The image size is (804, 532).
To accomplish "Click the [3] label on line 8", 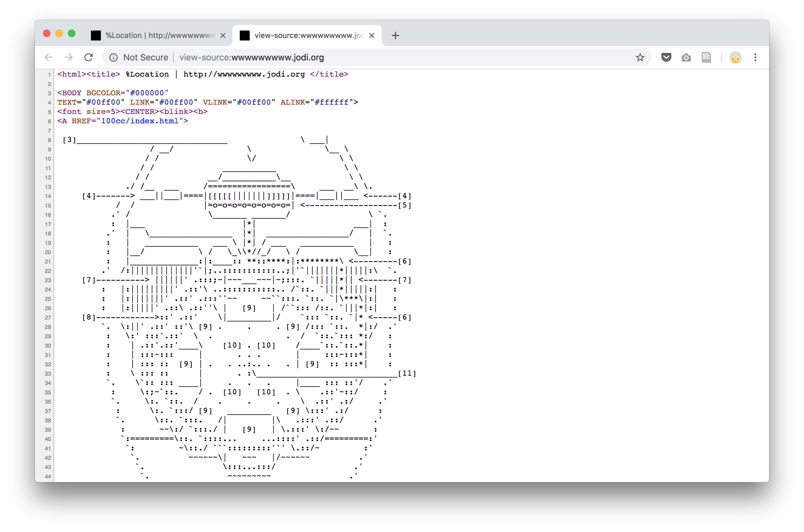I will coord(69,140).
